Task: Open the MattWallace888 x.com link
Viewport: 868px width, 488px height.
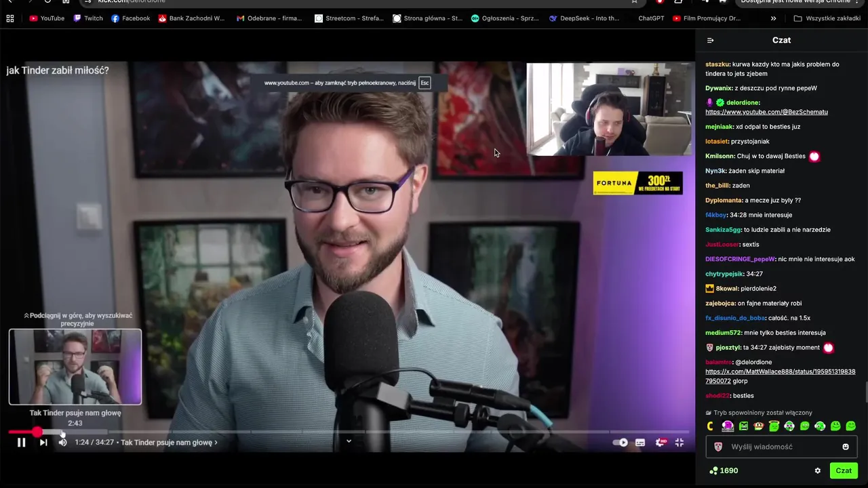Action: [x=780, y=376]
